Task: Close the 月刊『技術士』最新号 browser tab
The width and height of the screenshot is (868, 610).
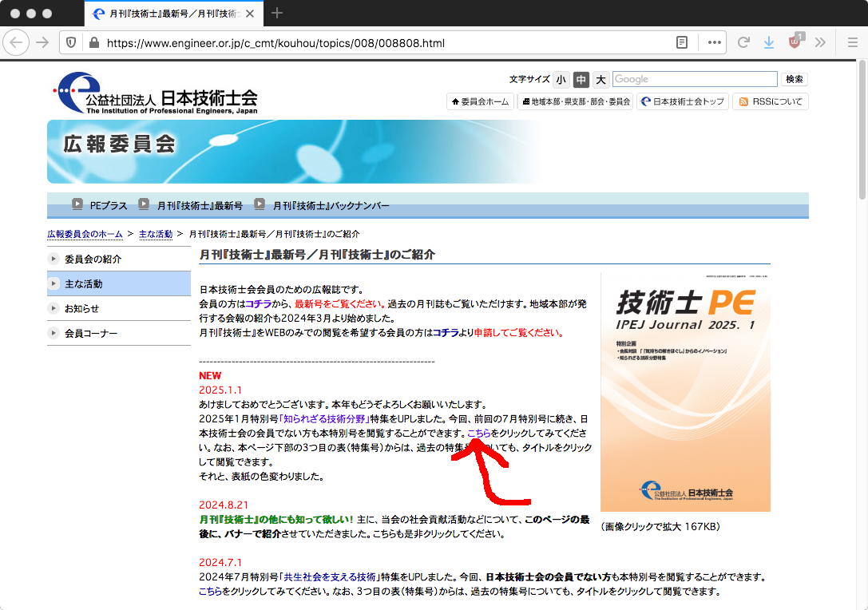Action: click(250, 14)
